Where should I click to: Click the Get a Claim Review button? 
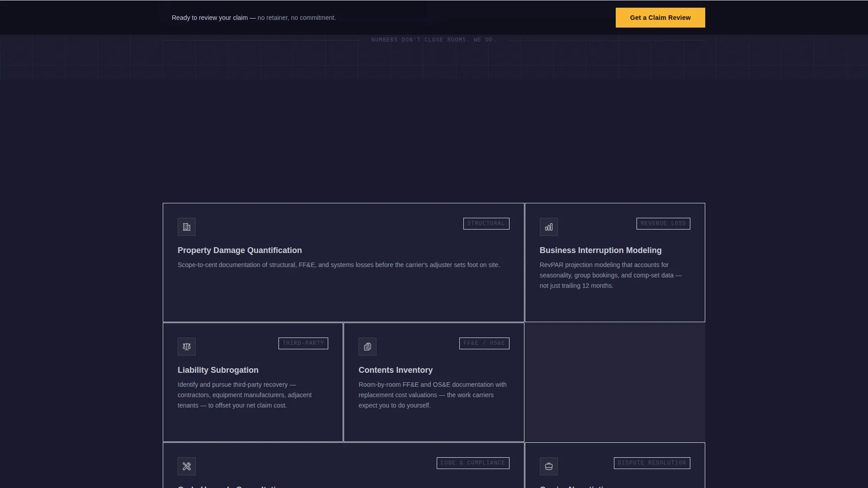click(x=660, y=18)
